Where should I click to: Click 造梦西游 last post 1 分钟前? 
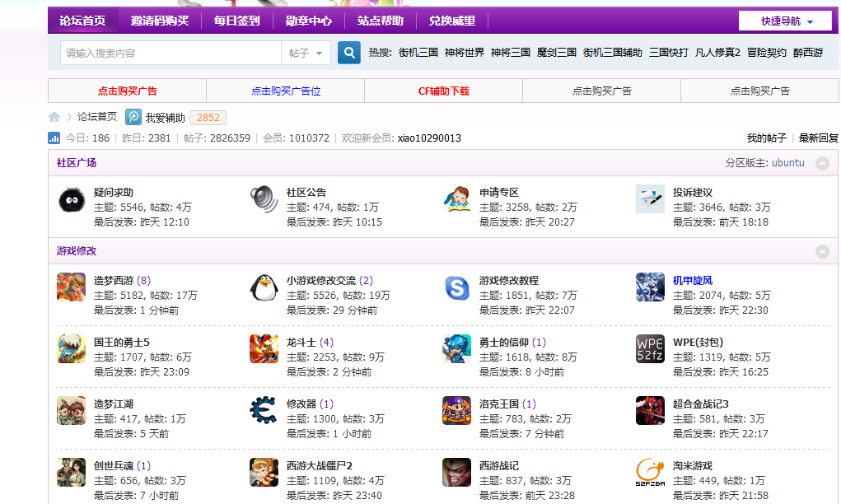coord(159,310)
